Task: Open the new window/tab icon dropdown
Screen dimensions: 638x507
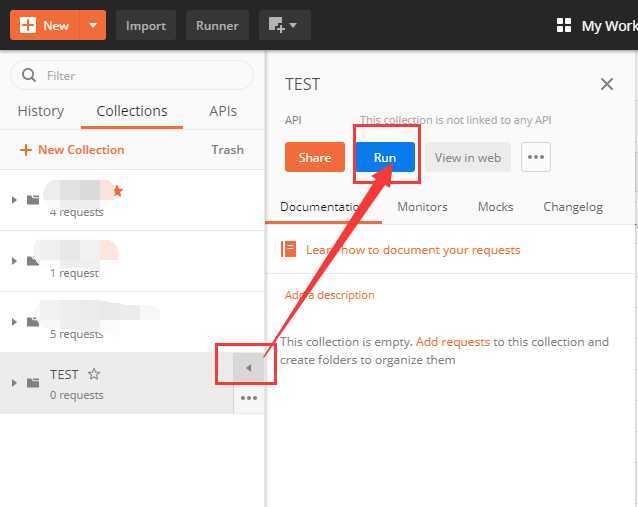Action: click(284, 26)
